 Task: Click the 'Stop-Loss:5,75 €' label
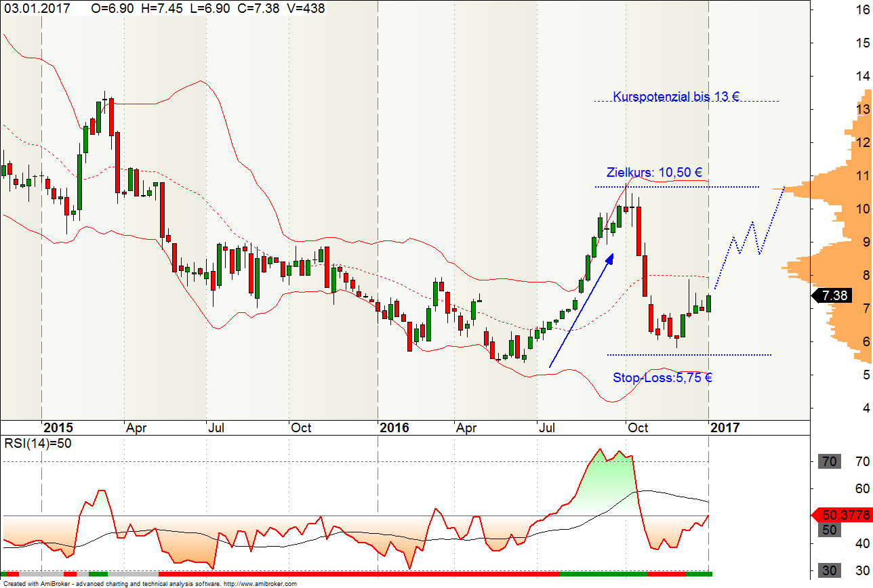[662, 377]
